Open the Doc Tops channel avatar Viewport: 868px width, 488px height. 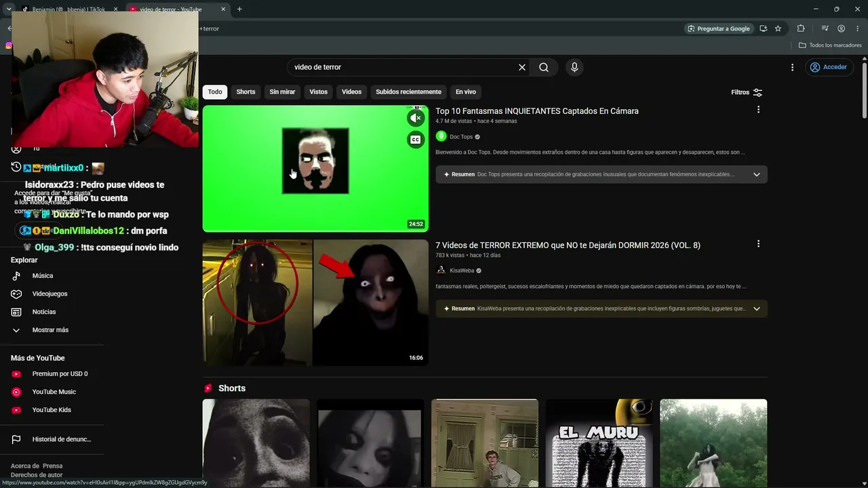point(441,136)
